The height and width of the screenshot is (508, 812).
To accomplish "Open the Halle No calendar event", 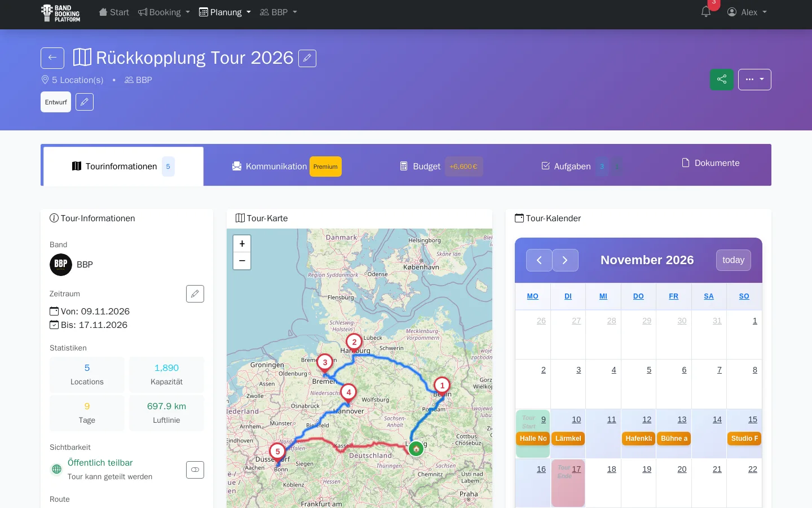I will tap(533, 439).
